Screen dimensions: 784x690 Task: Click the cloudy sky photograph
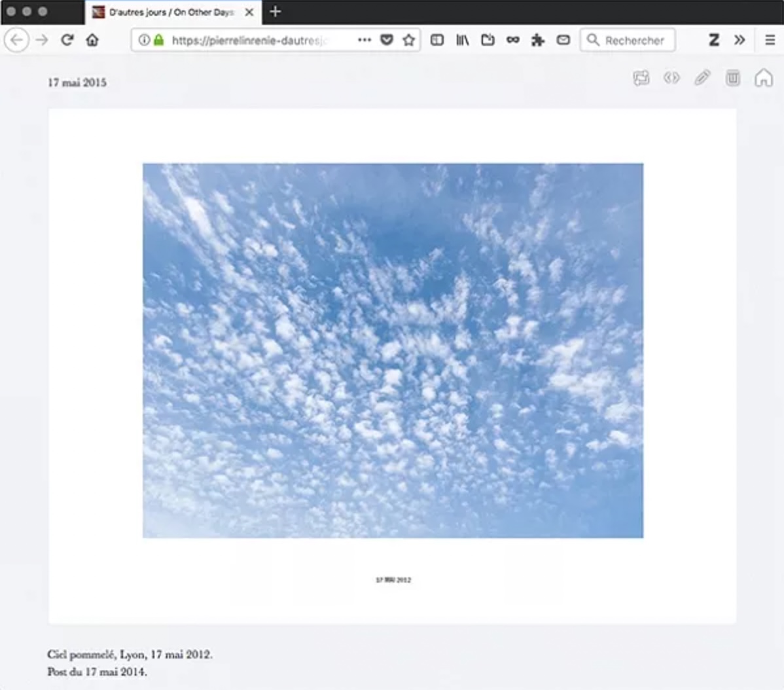(x=393, y=350)
